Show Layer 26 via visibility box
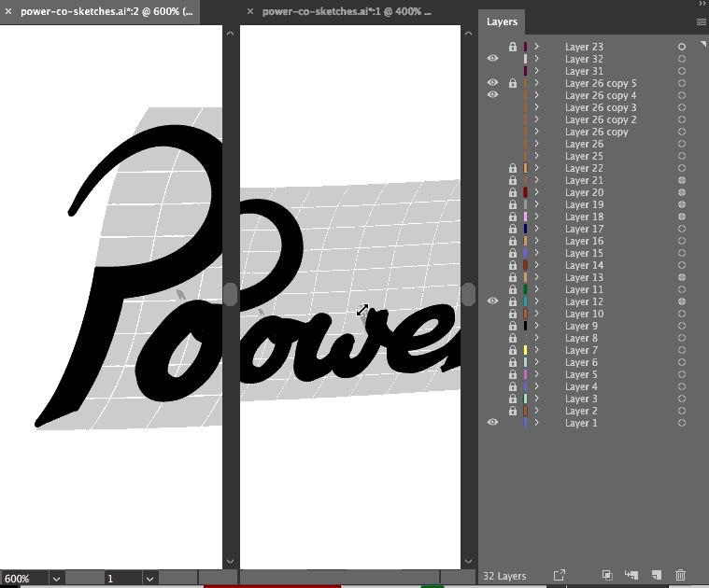 pos(493,144)
